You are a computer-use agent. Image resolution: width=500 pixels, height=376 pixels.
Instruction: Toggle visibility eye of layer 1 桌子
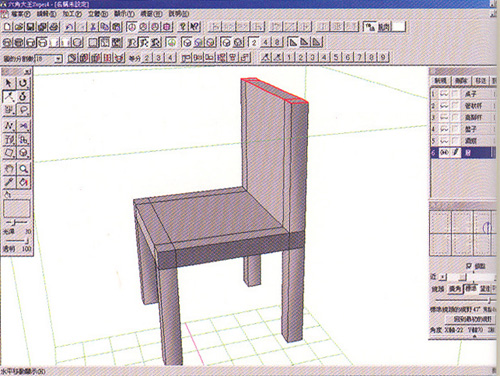pos(444,94)
